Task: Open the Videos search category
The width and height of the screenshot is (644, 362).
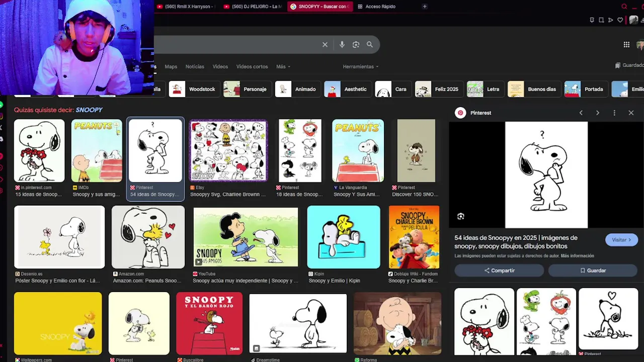Action: (220, 67)
